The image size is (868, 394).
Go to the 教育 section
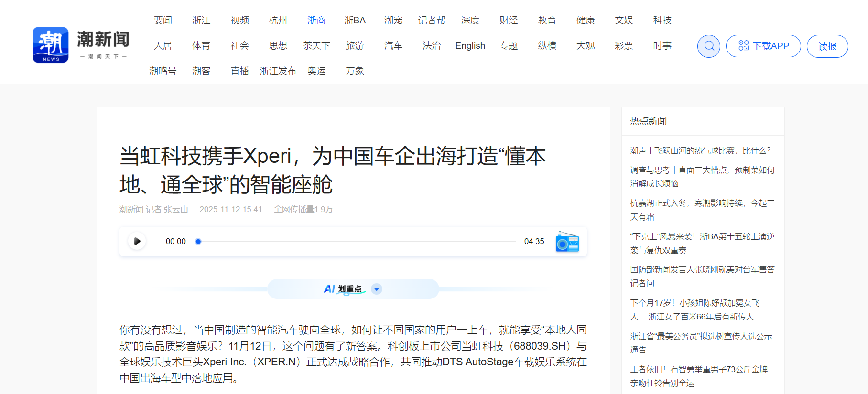[547, 21]
